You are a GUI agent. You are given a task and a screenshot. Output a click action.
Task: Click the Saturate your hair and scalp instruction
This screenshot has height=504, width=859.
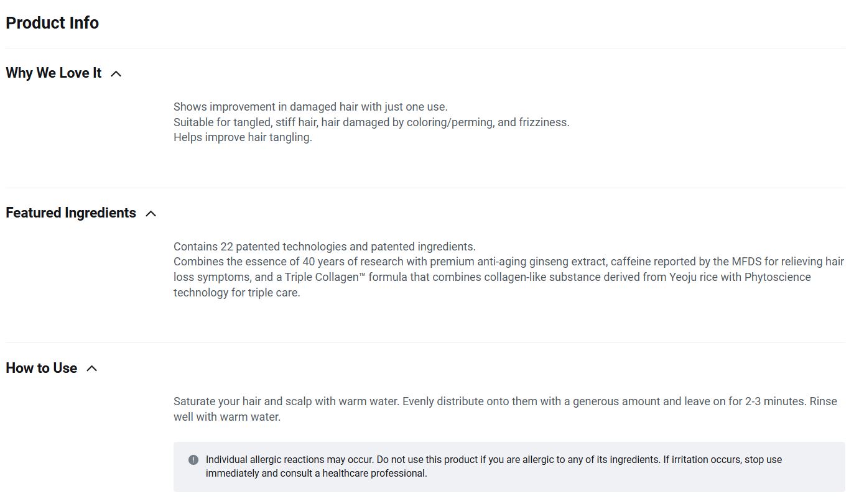coord(286,401)
